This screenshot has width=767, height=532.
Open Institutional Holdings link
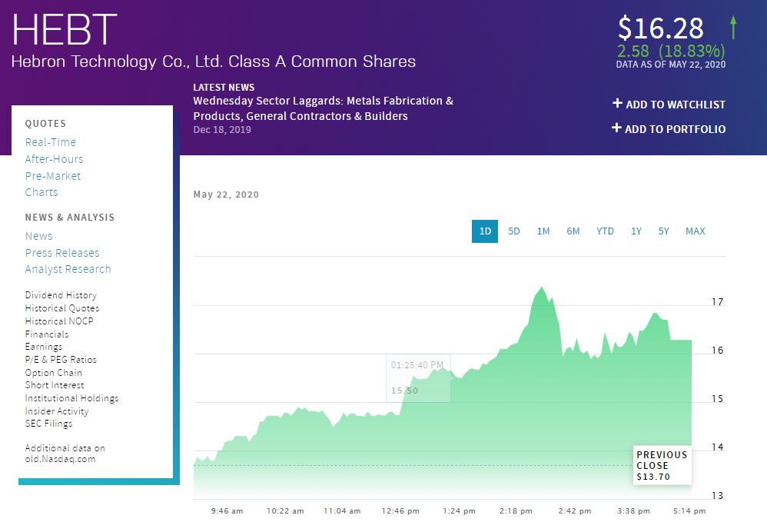[71, 398]
